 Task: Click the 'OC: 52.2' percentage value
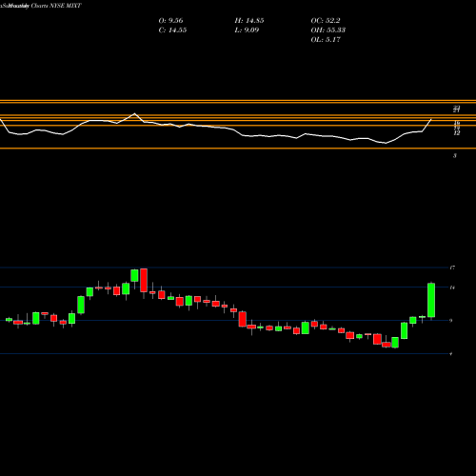point(326,21)
